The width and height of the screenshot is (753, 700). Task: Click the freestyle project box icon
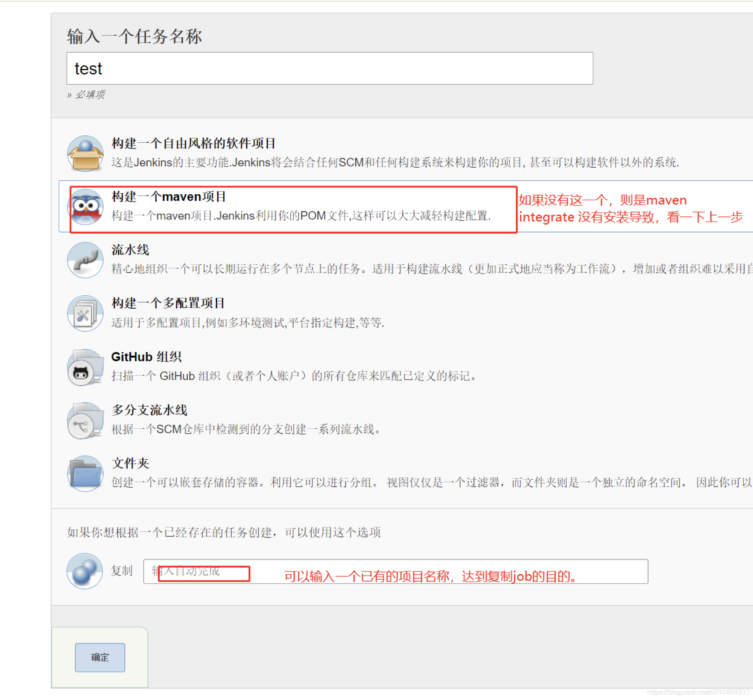point(85,153)
